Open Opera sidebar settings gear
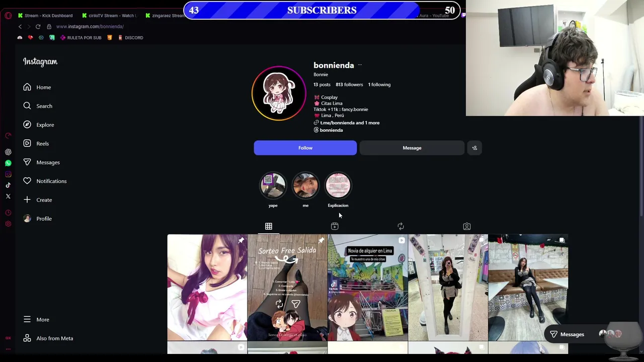Image resolution: width=644 pixels, height=362 pixels. point(8,224)
